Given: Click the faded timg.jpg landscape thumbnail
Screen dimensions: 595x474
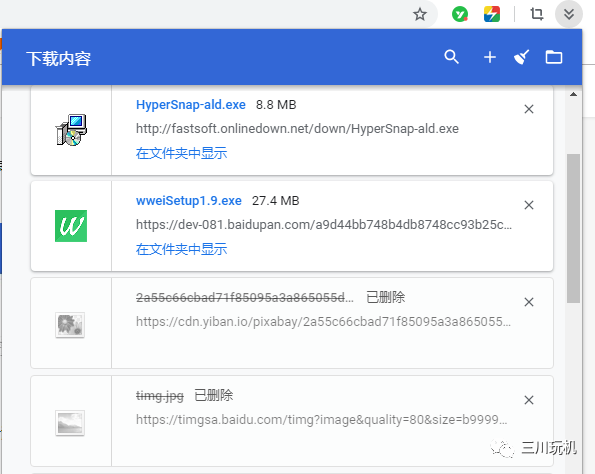Looking at the screenshot, I should pyautogui.click(x=70, y=423).
